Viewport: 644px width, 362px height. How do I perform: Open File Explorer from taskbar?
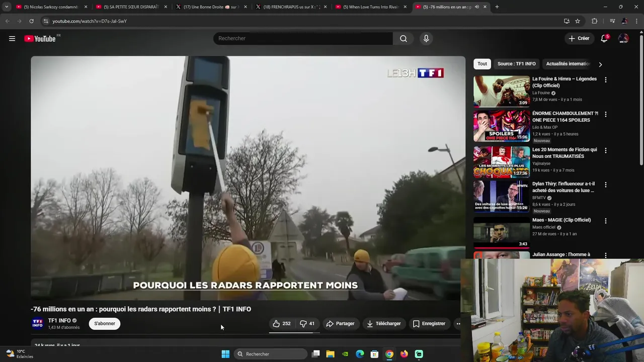click(330, 354)
